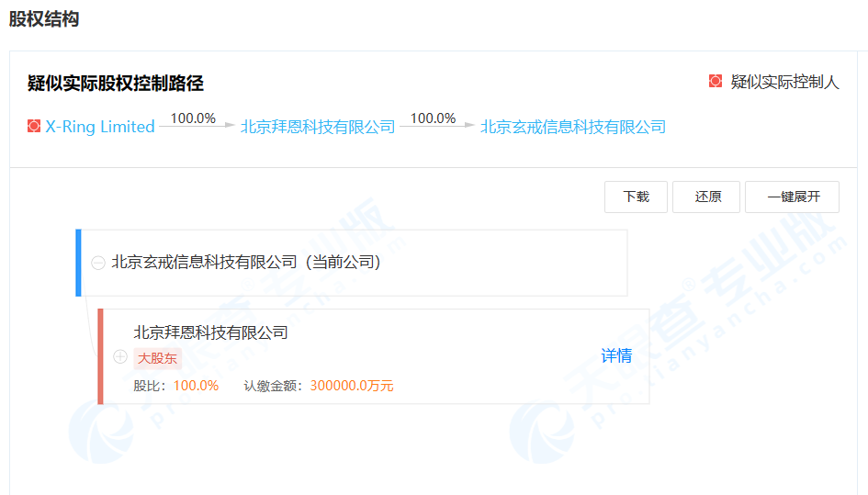The height and width of the screenshot is (495, 868).
Task: Open the X-Ring Limited link
Action: click(100, 127)
